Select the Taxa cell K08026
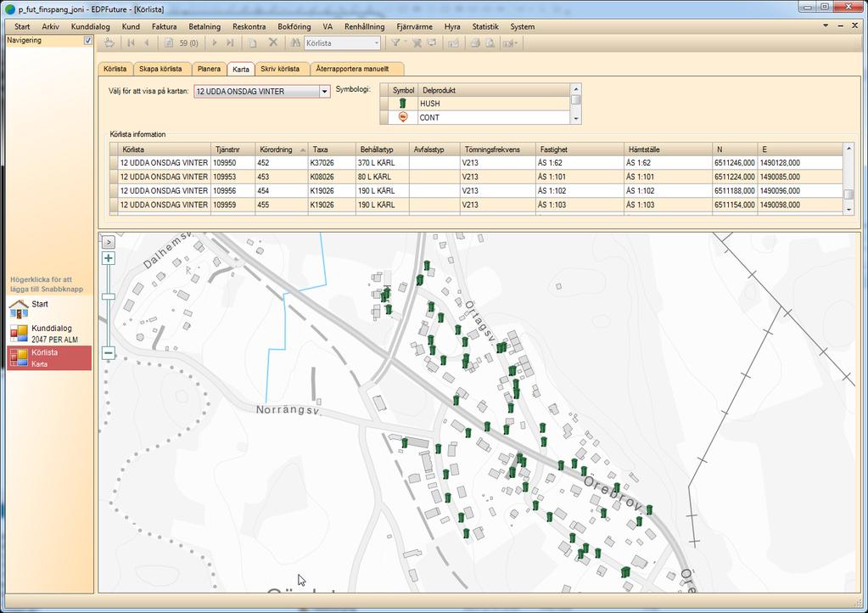The height and width of the screenshot is (613, 868). coord(332,177)
